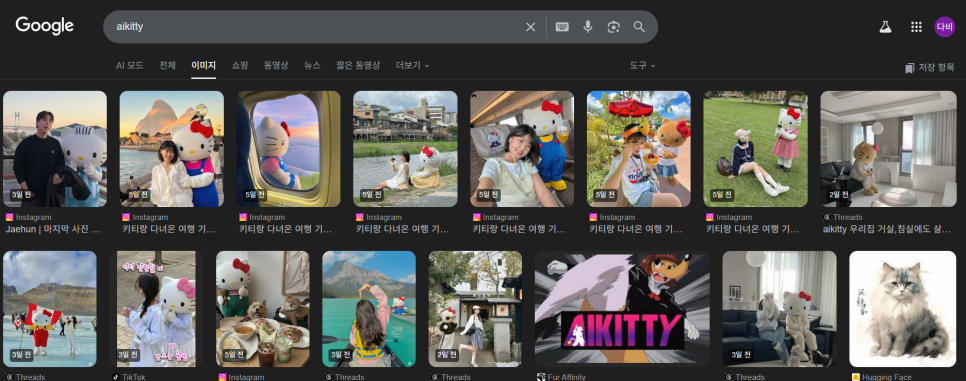Select the 동영상 tab

point(276,65)
